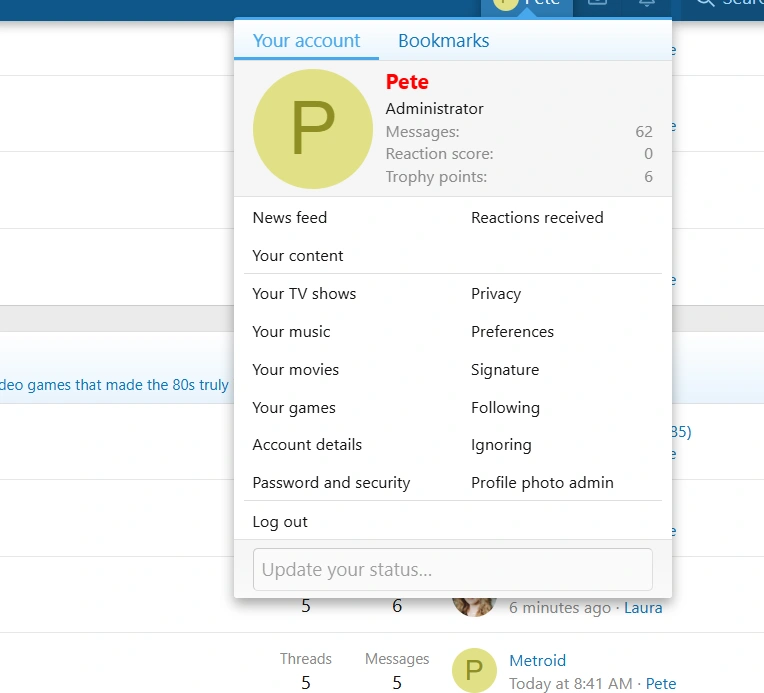Click the Pete username link in menu
This screenshot has width=764, height=693.
coord(407,82)
